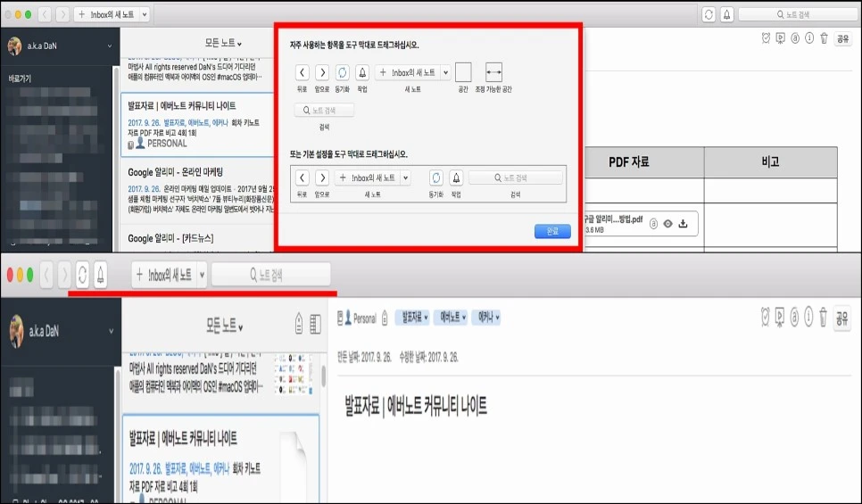Click the Forward arrow in the top window toolbar
Viewport: 862px width, 504px height.
[x=62, y=14]
